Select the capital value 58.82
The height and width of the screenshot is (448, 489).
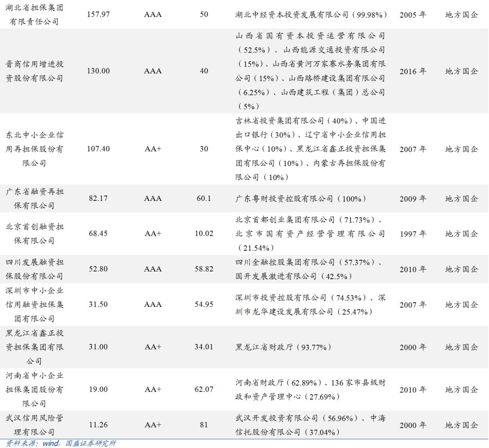[204, 269]
